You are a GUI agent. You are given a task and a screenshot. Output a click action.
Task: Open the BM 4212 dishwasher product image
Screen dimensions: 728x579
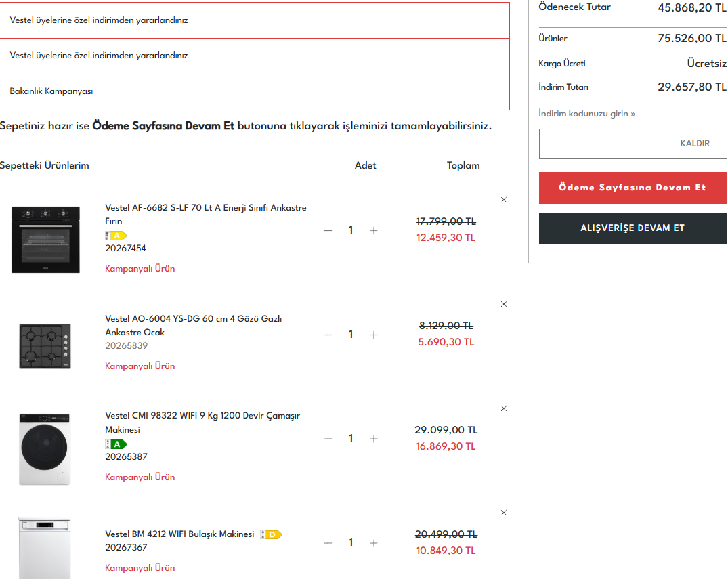tap(45, 549)
